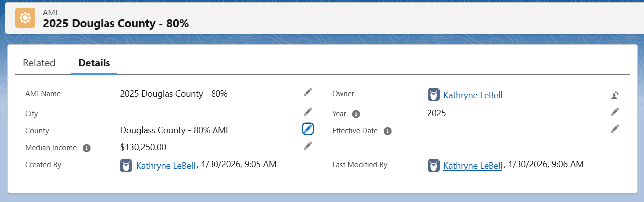Click the AMI gear icon in header
The image size is (644, 202).
(x=25, y=18)
